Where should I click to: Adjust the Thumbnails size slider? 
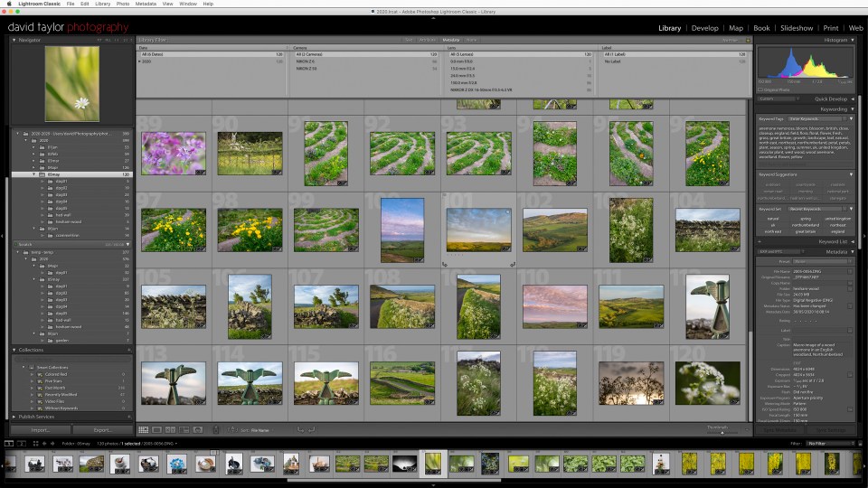click(722, 433)
